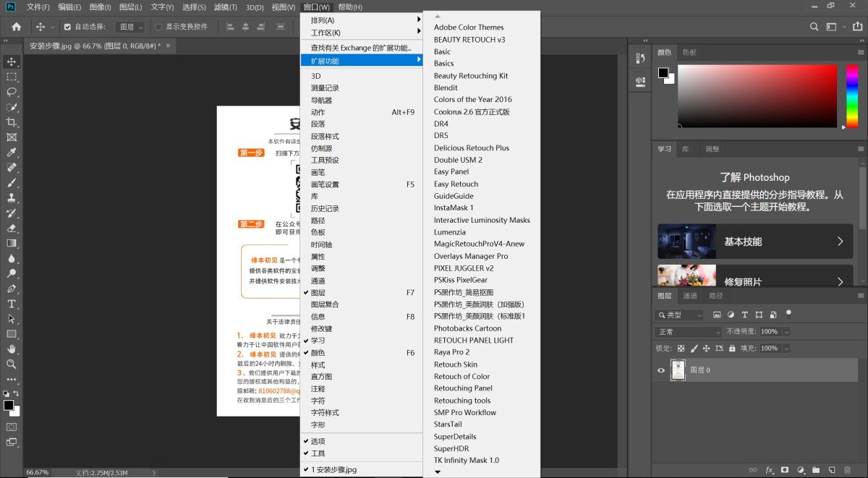This screenshot has width=868, height=478.
Task: Choose 扩展功能 in the Window menu
Action: (x=362, y=61)
